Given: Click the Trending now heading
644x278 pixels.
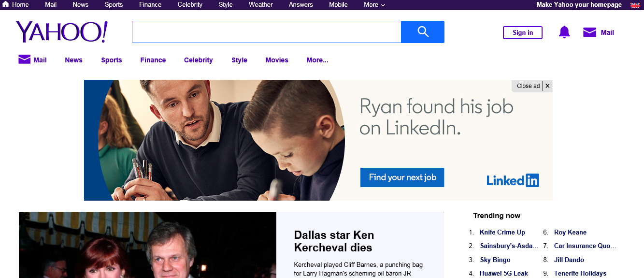Looking at the screenshot, I should click(x=497, y=216).
